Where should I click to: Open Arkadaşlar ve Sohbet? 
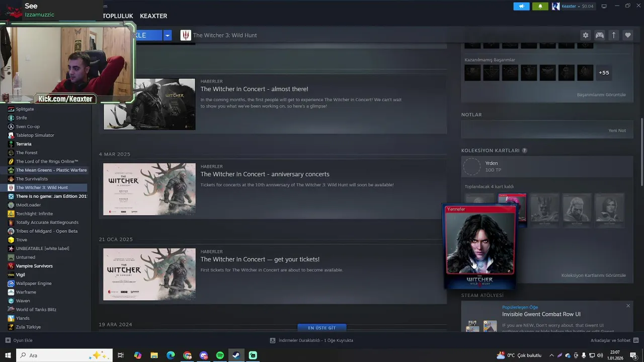[x=610, y=340]
